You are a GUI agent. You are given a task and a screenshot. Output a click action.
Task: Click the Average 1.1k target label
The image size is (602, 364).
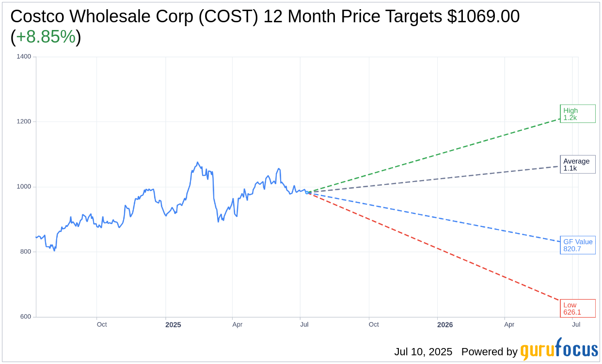577,165
